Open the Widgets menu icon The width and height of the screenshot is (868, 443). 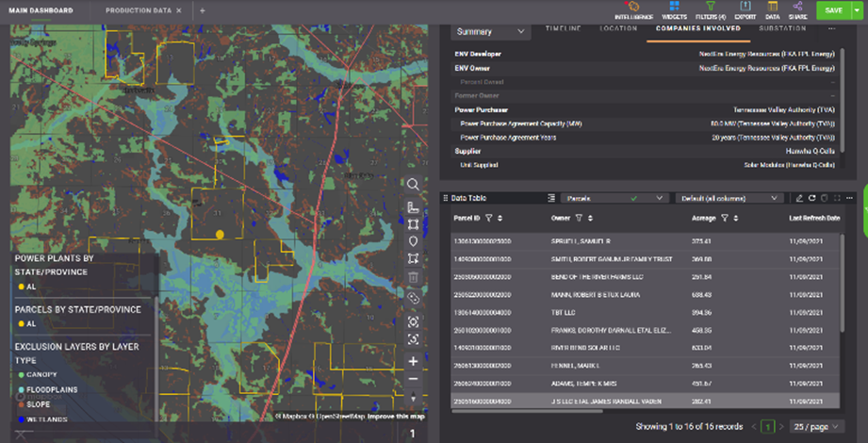click(x=674, y=7)
